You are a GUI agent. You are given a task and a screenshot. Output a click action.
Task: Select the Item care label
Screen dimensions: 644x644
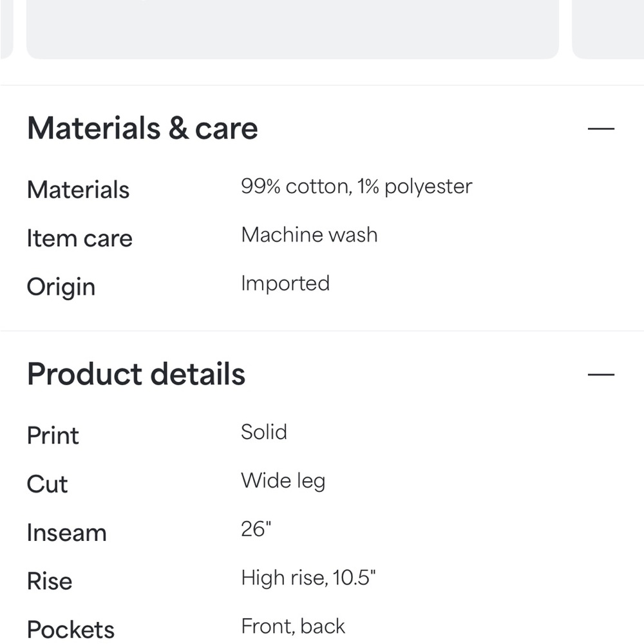point(80,238)
